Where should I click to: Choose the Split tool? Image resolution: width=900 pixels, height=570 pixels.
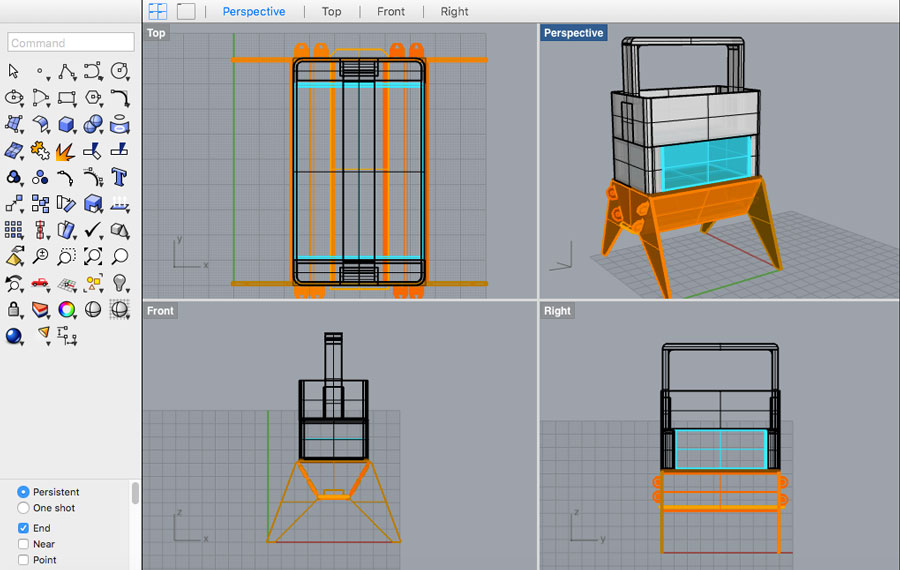(119, 150)
